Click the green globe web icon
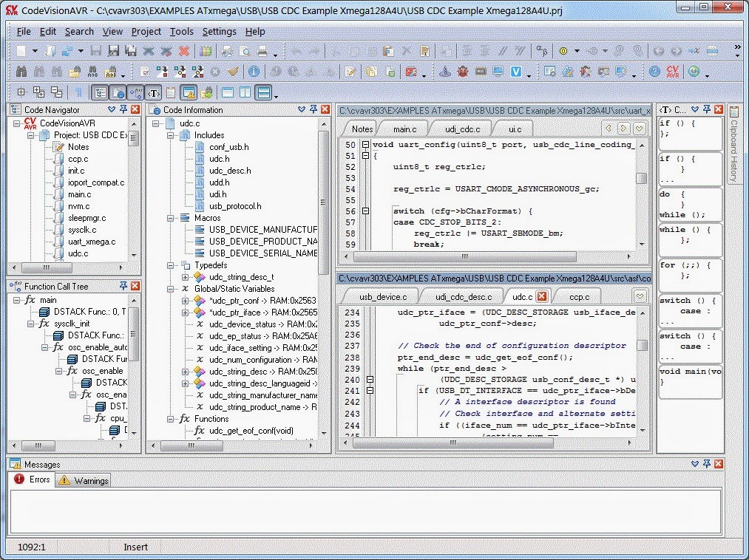The image size is (749, 560). 694,72
